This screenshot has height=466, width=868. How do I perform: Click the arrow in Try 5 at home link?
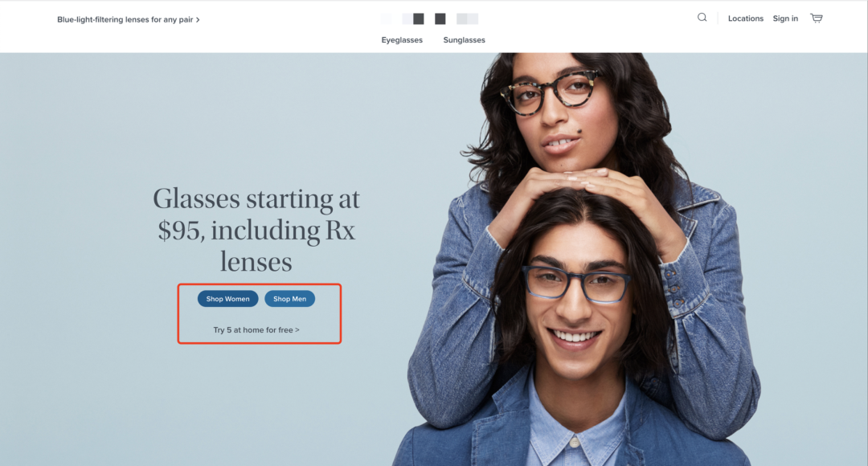297,330
